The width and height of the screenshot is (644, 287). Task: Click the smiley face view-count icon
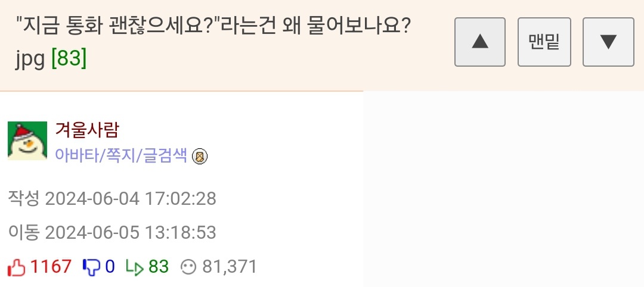point(188,267)
